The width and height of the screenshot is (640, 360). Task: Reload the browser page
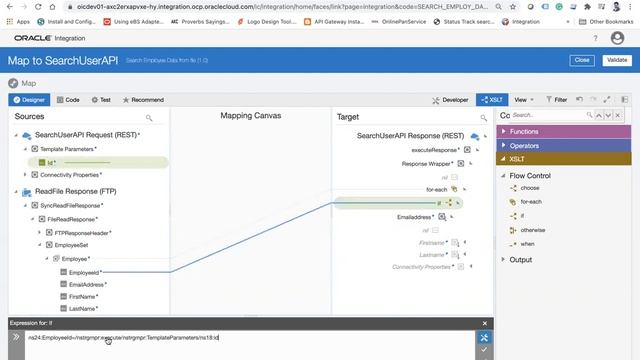click(38, 7)
